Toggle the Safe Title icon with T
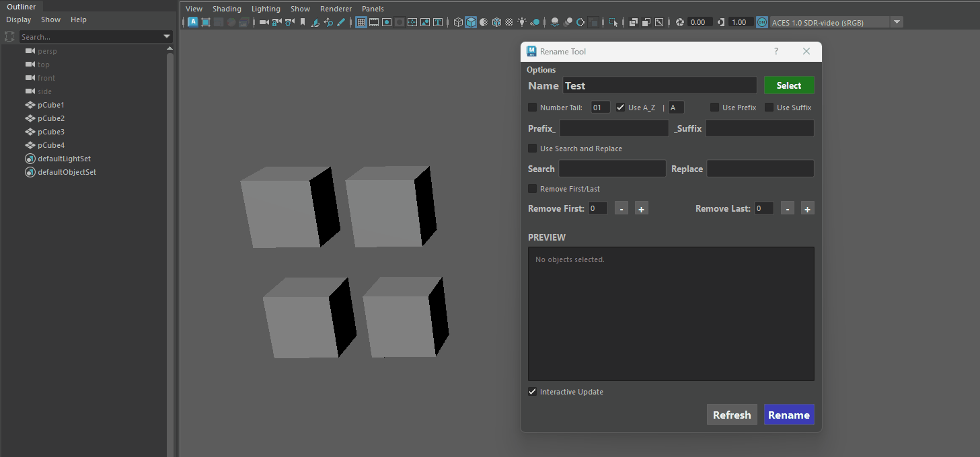This screenshot has height=457, width=980. point(438,22)
